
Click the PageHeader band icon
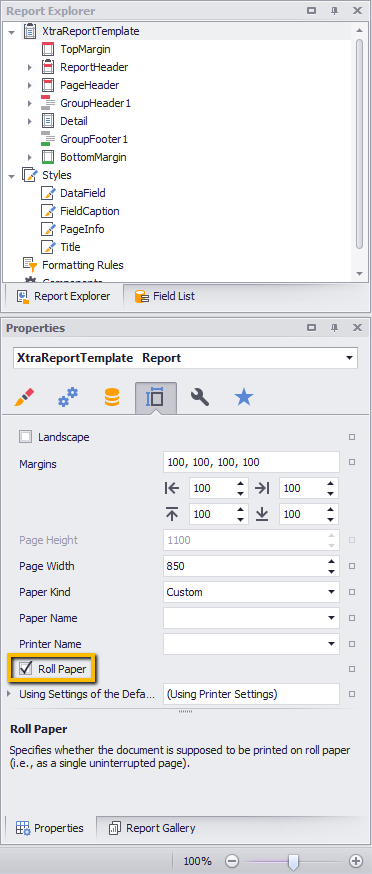[x=49, y=85]
